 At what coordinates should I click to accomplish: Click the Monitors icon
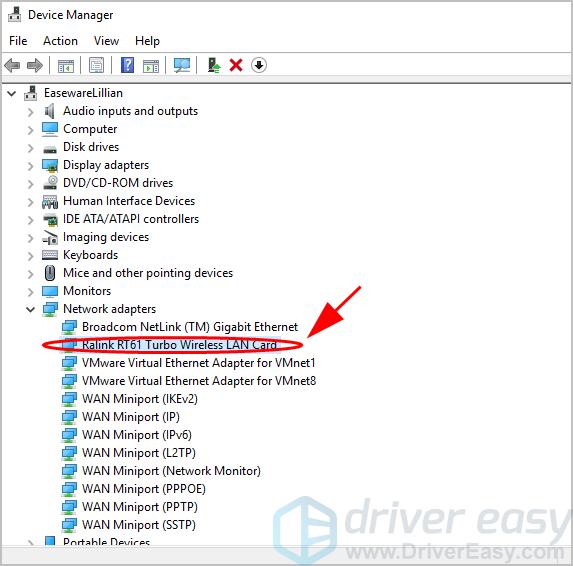(x=50, y=292)
